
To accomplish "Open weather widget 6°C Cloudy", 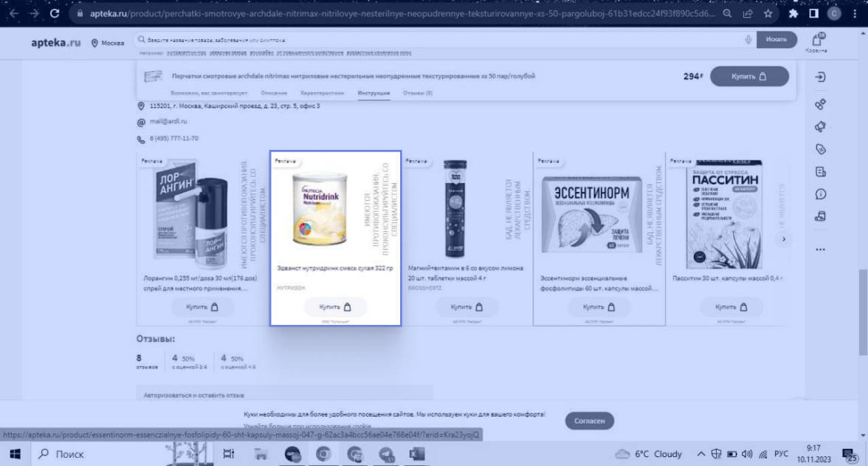I will [x=649, y=453].
